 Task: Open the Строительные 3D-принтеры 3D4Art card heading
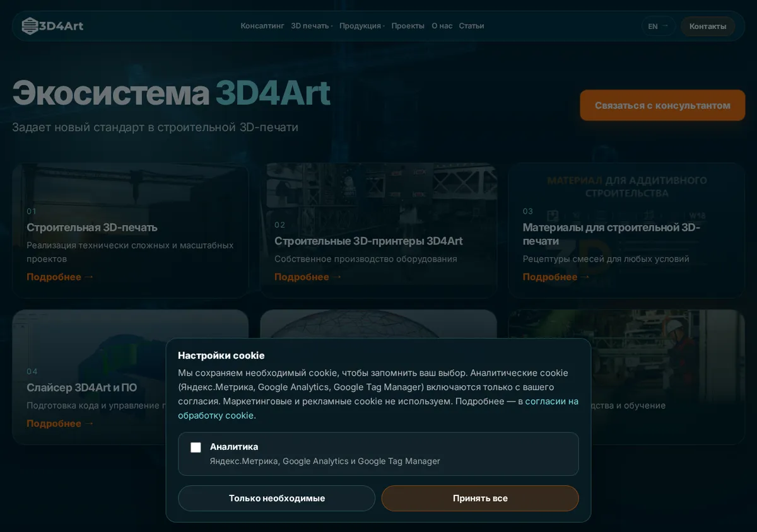pos(368,241)
